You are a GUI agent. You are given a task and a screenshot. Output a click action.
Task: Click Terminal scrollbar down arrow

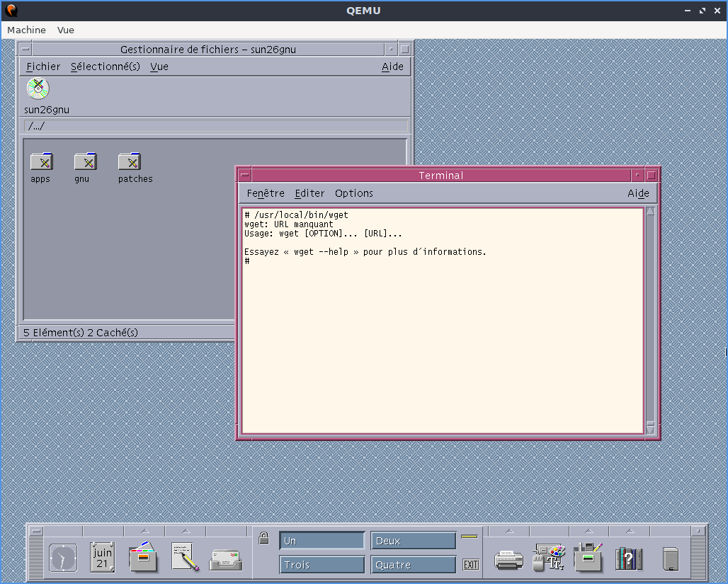pyautogui.click(x=650, y=430)
